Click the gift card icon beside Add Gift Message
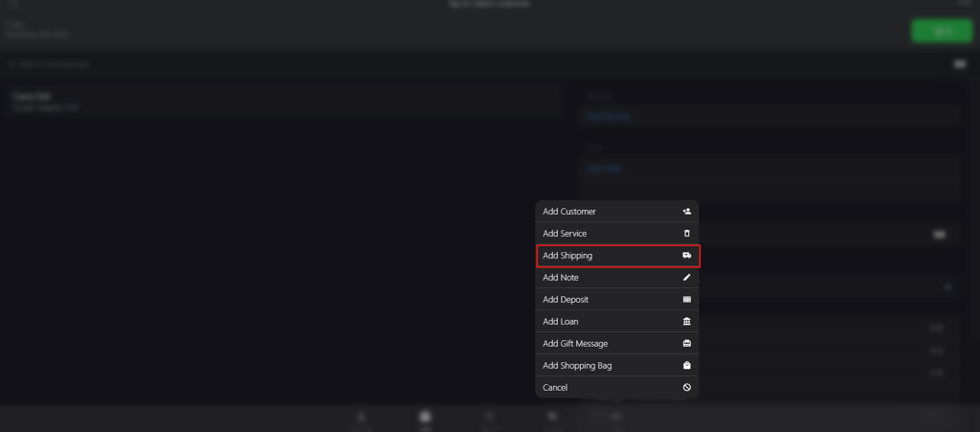This screenshot has width=980, height=432. click(687, 343)
